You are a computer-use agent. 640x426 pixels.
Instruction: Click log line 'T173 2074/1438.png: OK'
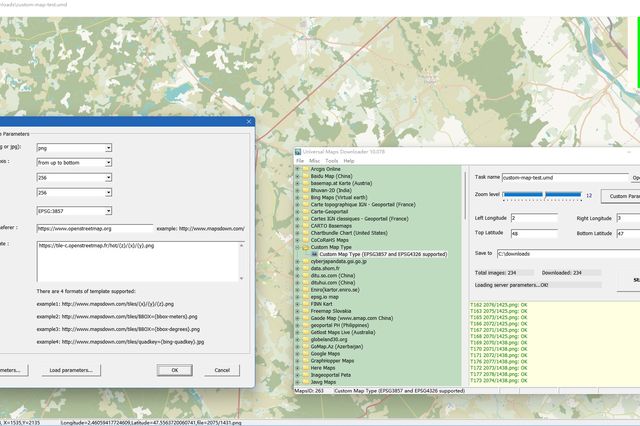click(499, 381)
